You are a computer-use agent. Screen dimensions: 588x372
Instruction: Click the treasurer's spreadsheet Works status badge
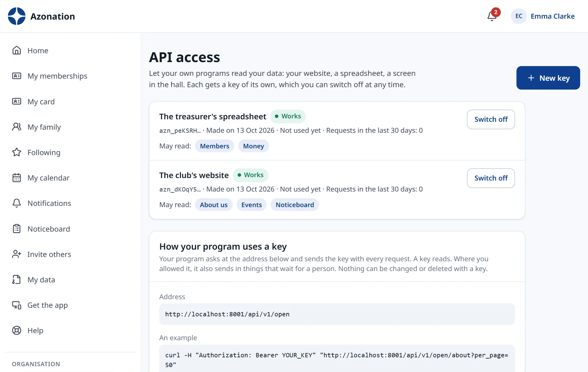click(288, 116)
